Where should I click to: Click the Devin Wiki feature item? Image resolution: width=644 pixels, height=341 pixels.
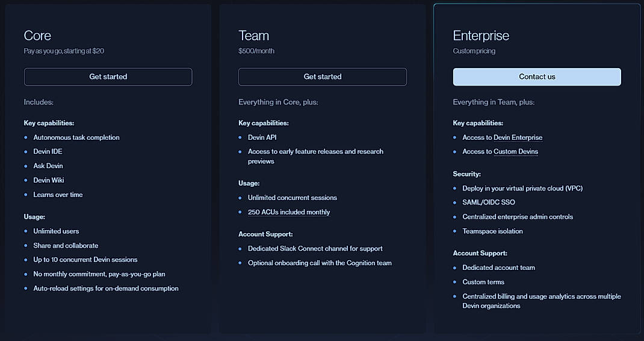coord(49,180)
